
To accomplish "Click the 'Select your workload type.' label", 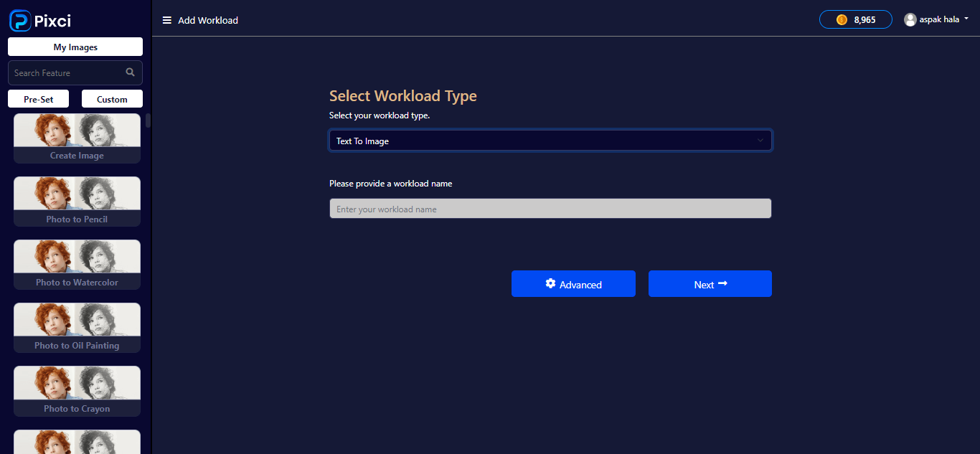I will coord(380,115).
